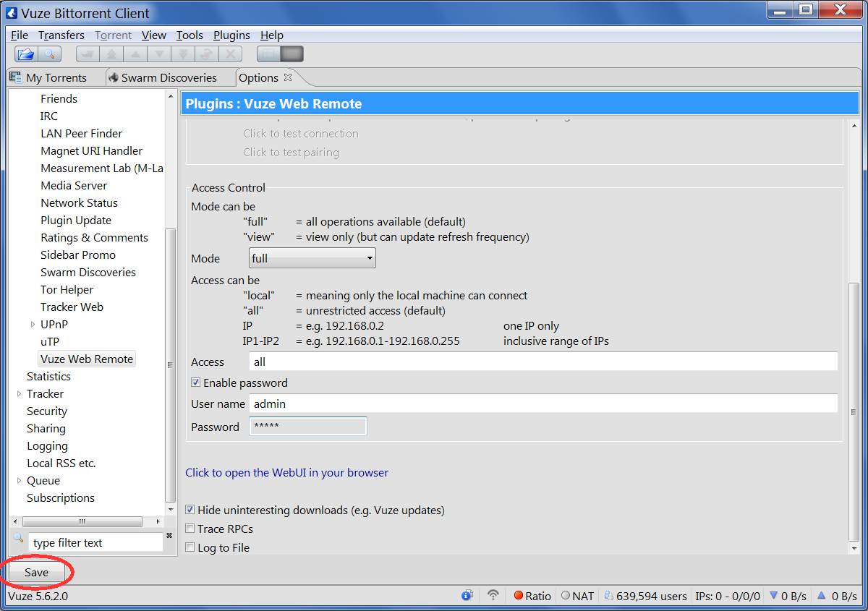868x611 pixels.
Task: Click the start/stop refresh arrows toolbar icon
Action: pos(206,54)
